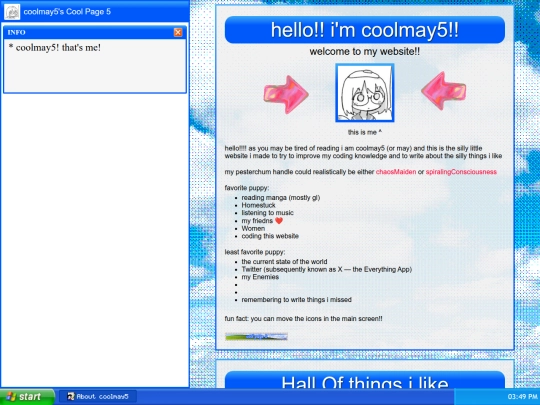
Task: Click the spiralingConsciousness handle link
Action: [461, 172]
